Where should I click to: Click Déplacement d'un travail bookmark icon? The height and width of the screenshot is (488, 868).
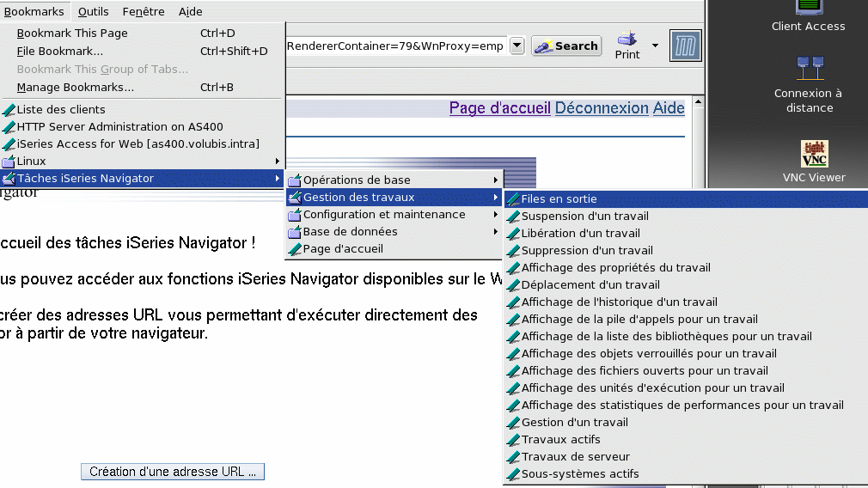[513, 284]
